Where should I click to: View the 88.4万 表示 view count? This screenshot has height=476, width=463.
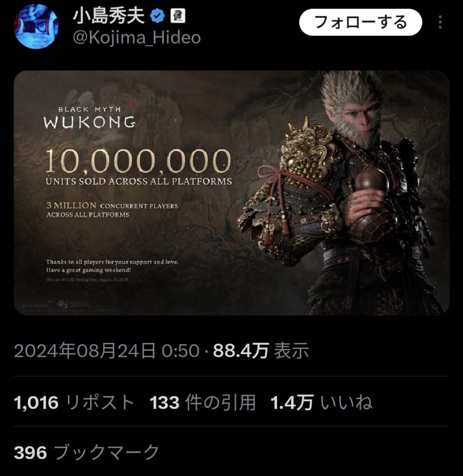pyautogui.click(x=260, y=351)
